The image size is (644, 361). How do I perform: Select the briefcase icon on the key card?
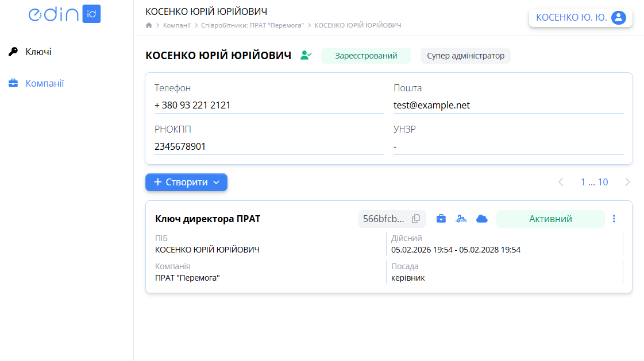click(441, 219)
